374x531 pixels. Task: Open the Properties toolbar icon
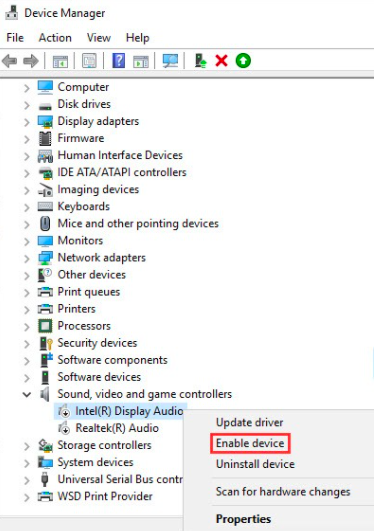(x=89, y=61)
